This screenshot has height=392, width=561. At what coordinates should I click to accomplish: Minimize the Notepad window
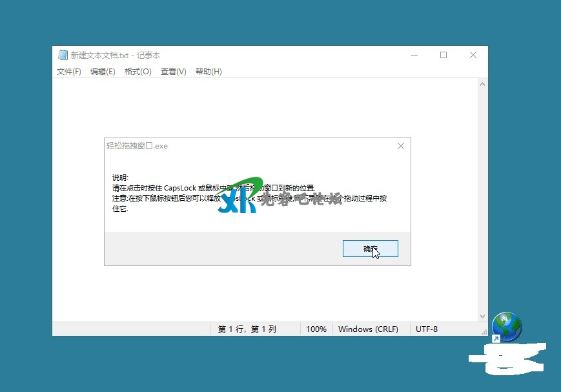coord(414,56)
